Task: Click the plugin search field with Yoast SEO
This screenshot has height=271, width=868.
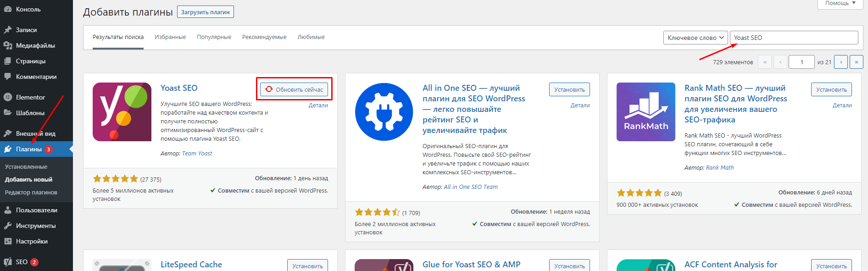Action: tap(794, 38)
